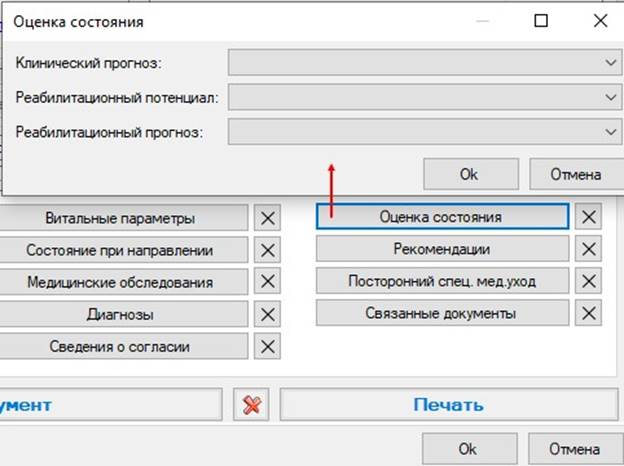
Task: Open the Рекомендации section
Action: (x=443, y=249)
